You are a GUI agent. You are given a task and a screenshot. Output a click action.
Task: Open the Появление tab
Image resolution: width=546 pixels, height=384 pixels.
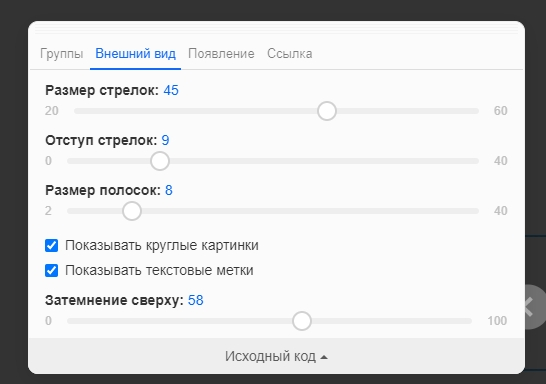[x=221, y=54]
